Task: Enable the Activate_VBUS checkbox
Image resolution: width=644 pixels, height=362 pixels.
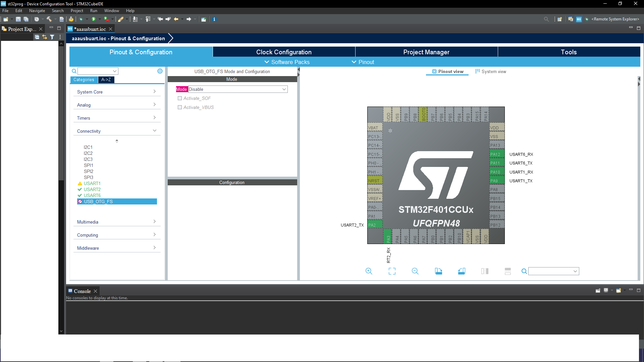Action: point(180,107)
